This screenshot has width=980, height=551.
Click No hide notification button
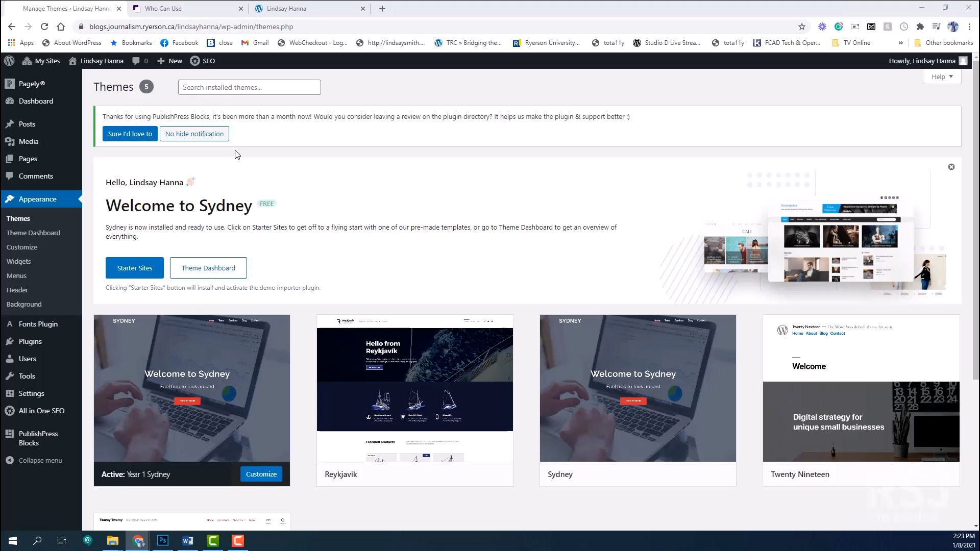pyautogui.click(x=194, y=134)
